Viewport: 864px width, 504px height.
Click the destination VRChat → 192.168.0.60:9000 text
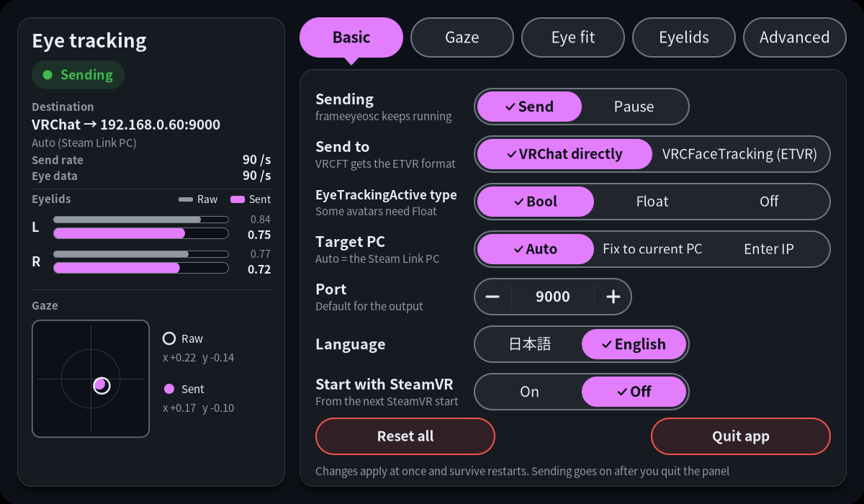126,125
